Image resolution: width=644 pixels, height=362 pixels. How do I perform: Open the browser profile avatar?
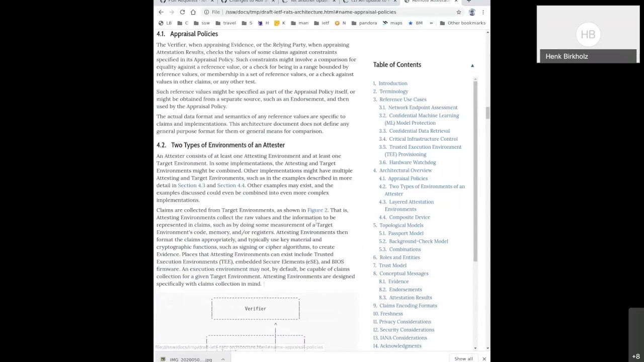(x=472, y=12)
